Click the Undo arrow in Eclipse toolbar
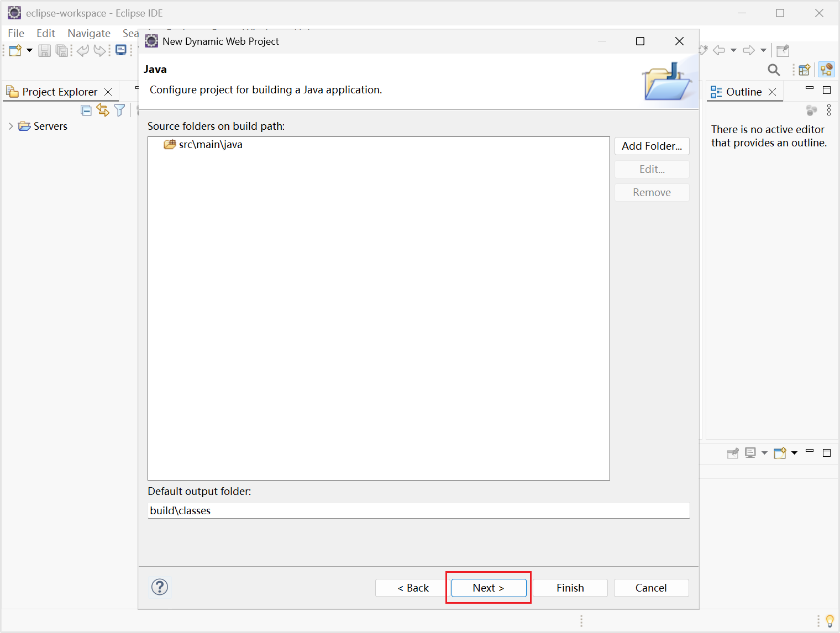The image size is (840, 633). [x=83, y=51]
